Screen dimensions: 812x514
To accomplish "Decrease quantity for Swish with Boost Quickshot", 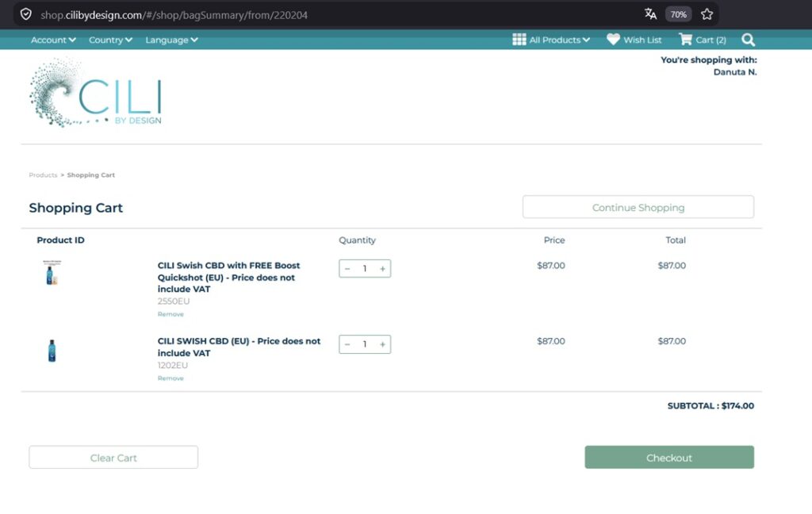I will (347, 268).
